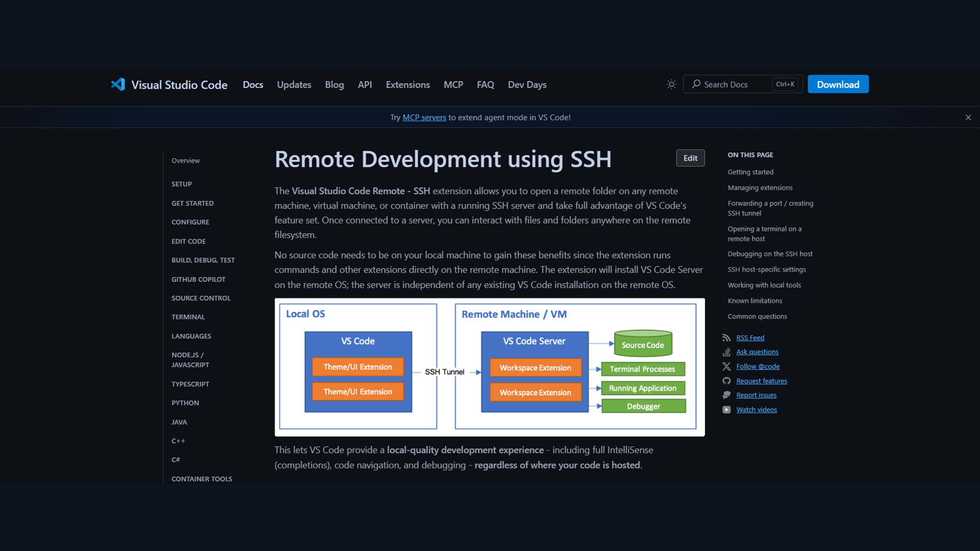Click the Stack Overflow Ask questions icon
Image resolution: width=980 pixels, height=551 pixels.
point(726,352)
